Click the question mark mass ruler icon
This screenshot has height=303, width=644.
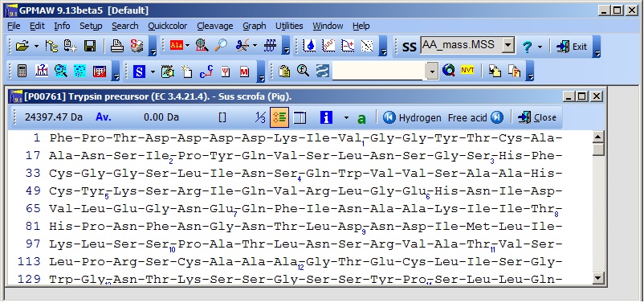click(x=42, y=71)
